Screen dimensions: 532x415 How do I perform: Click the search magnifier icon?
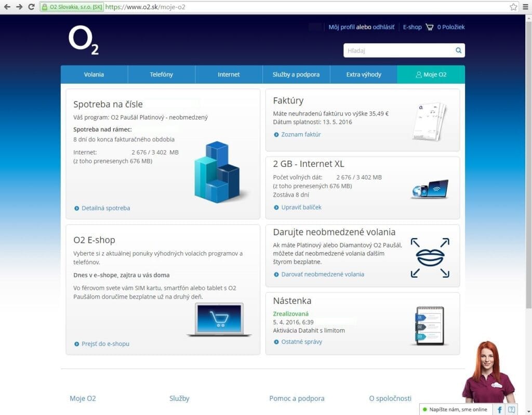[x=458, y=50]
